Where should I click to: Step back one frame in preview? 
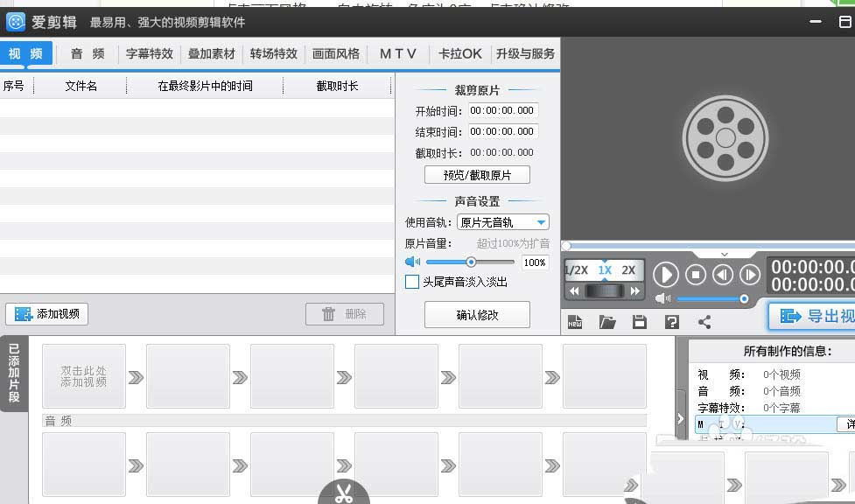(723, 275)
